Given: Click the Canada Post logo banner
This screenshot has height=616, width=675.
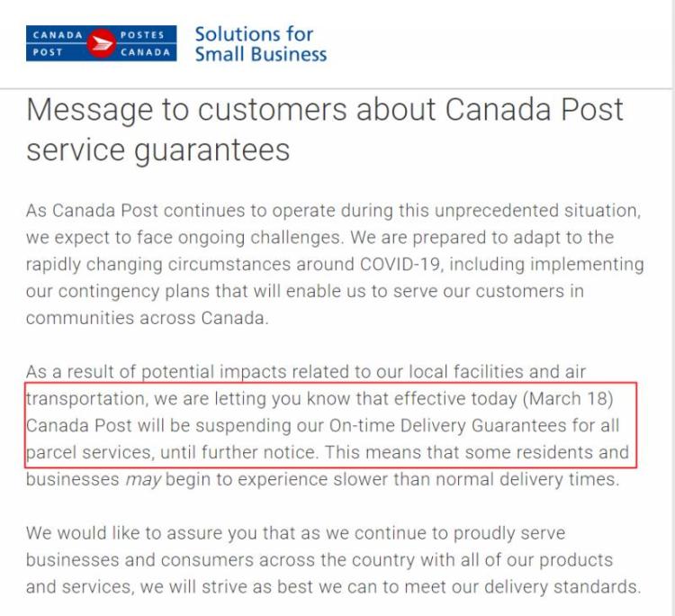Looking at the screenshot, I should pos(101,43).
